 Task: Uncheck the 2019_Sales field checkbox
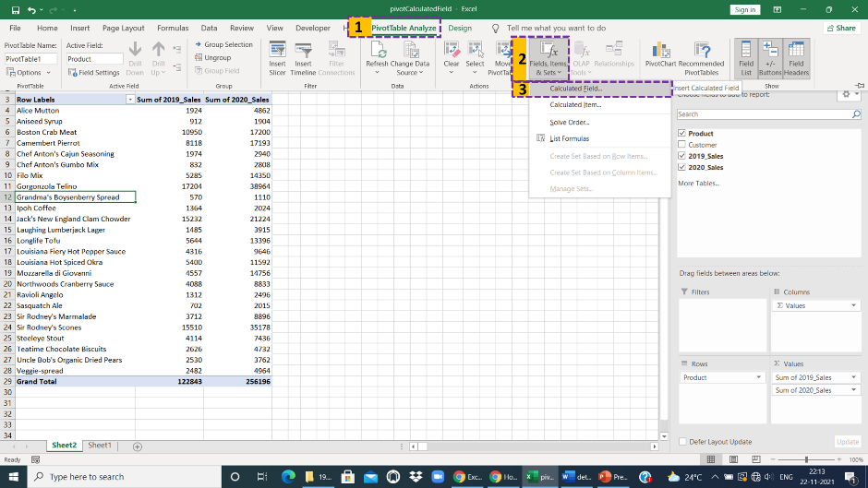[x=681, y=156]
